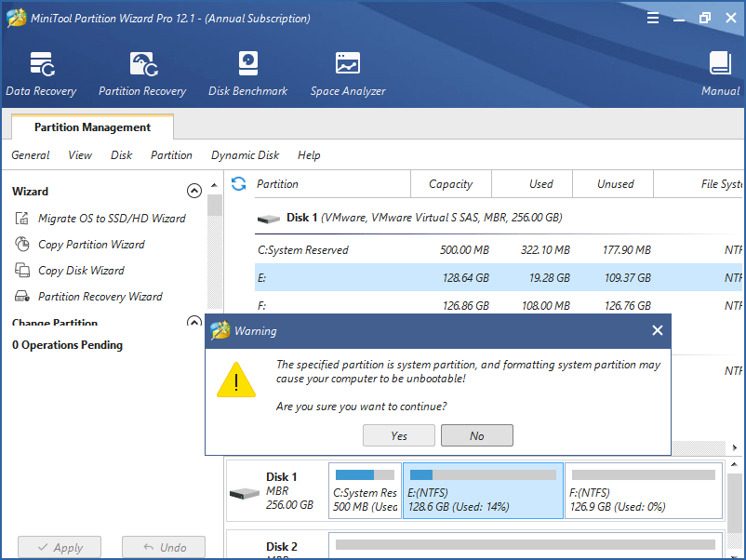
Task: Click Copy Disk Wizard link
Action: [81, 271]
